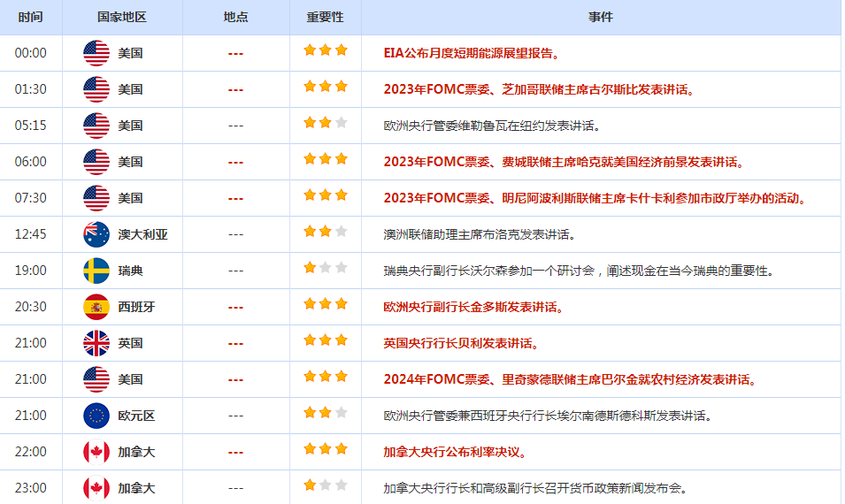845x504 pixels.
Task: Click the US flag in the 00:00 row
Action: [96, 53]
